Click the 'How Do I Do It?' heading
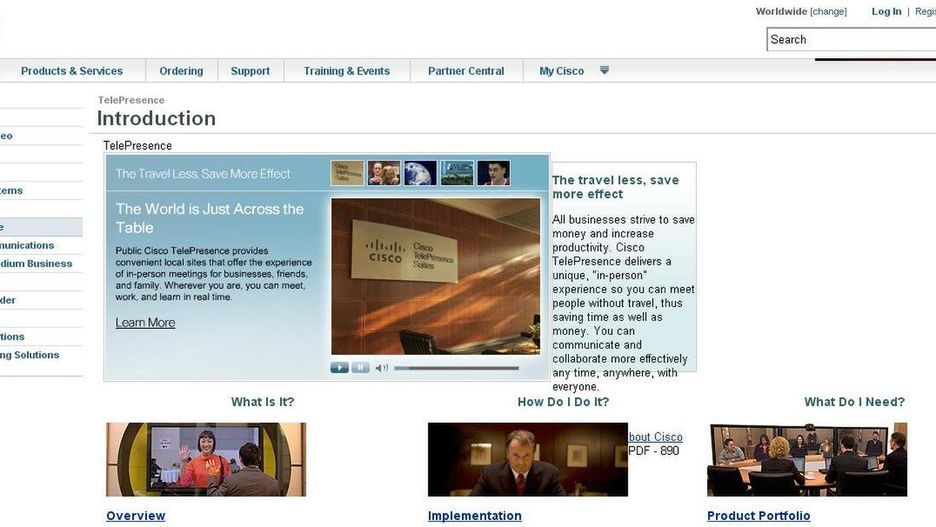The image size is (936, 527). pyautogui.click(x=564, y=402)
